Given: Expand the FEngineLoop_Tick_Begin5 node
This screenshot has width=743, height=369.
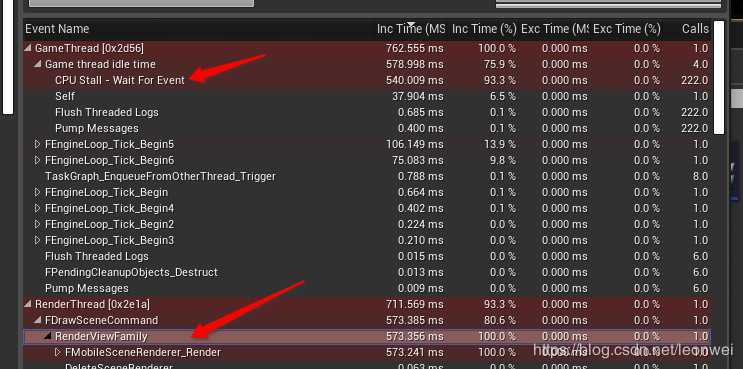Looking at the screenshot, I should coord(38,144).
